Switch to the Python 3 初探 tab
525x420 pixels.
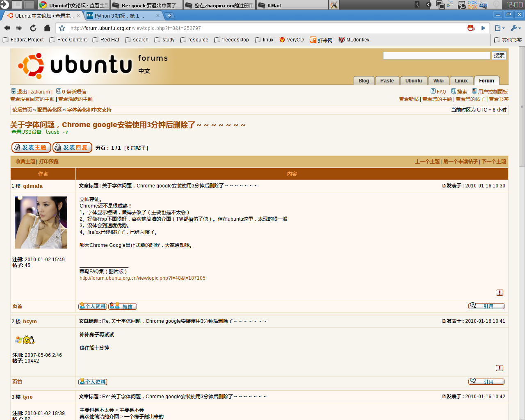point(123,16)
